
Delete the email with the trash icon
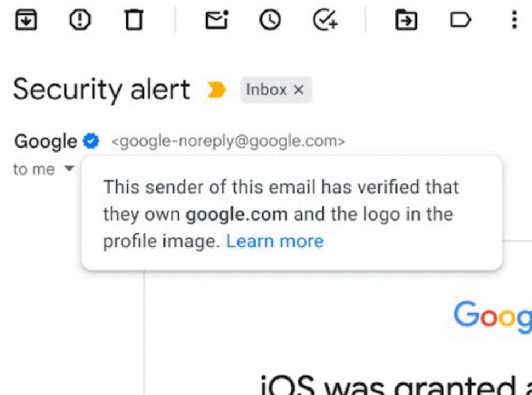[x=134, y=20]
